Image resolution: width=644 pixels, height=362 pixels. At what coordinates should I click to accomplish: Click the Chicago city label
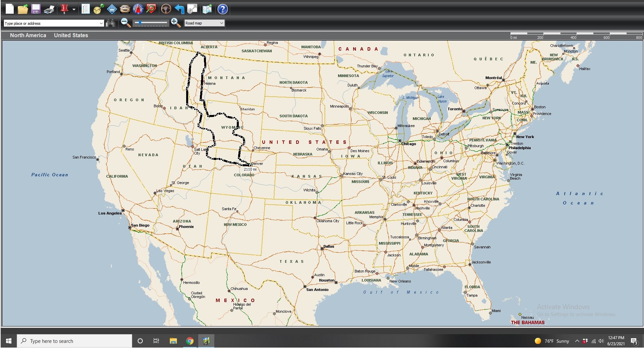click(x=409, y=144)
